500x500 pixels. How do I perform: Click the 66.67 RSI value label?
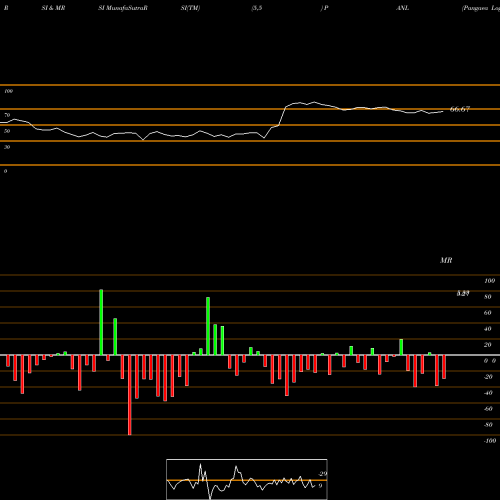(460, 109)
